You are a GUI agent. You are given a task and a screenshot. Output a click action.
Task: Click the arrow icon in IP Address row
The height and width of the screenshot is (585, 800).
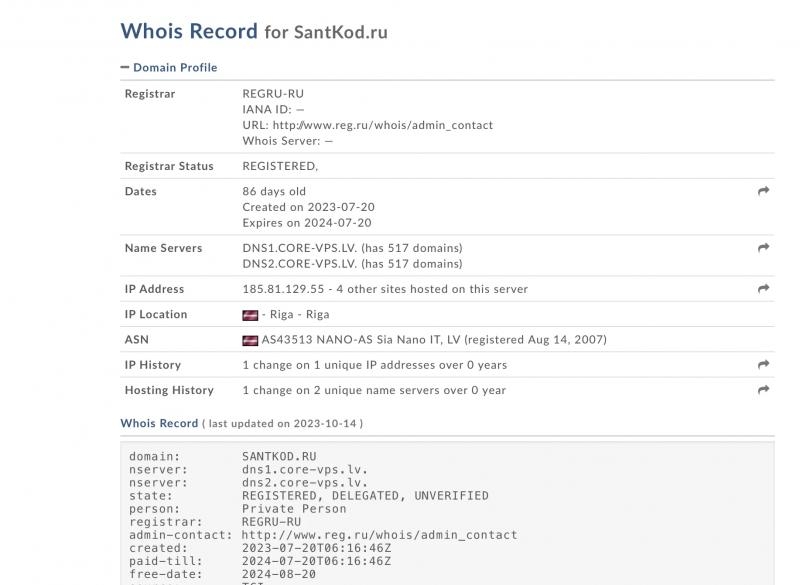click(763, 289)
